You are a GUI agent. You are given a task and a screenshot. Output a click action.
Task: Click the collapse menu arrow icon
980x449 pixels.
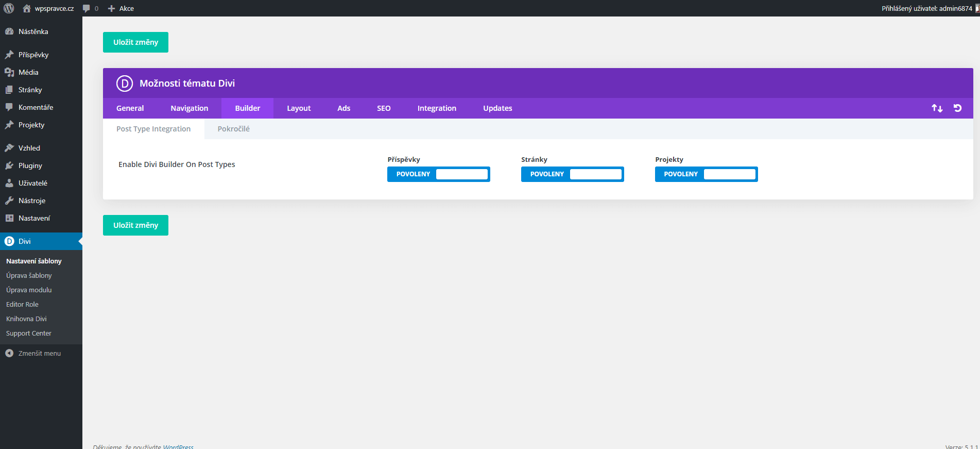click(9, 353)
